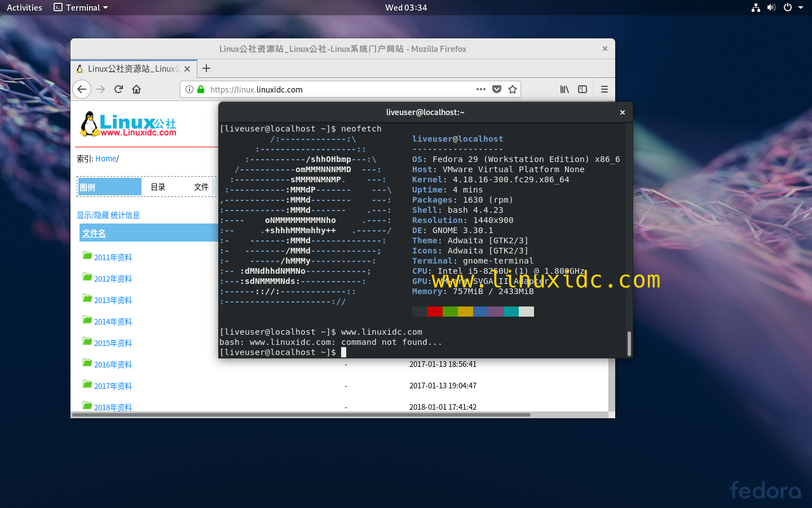Open folder icon for 2012年资料

pyautogui.click(x=87, y=277)
